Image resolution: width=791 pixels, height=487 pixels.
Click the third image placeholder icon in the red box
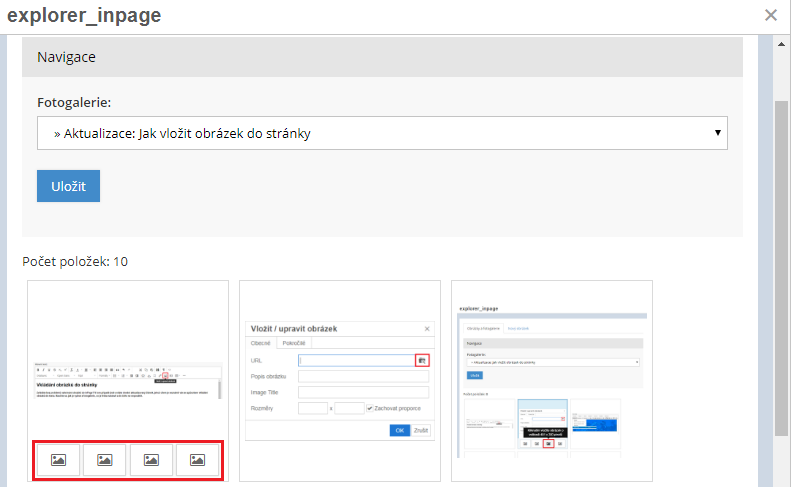click(x=151, y=460)
